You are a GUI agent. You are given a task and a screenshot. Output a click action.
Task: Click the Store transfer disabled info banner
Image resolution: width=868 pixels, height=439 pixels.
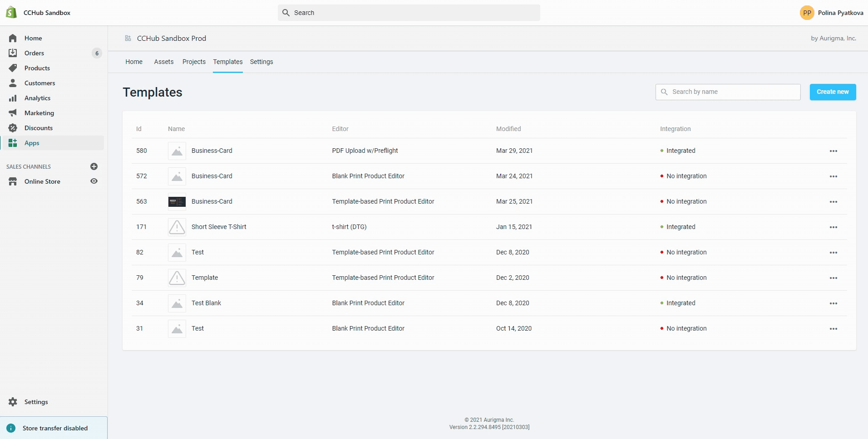click(x=54, y=428)
